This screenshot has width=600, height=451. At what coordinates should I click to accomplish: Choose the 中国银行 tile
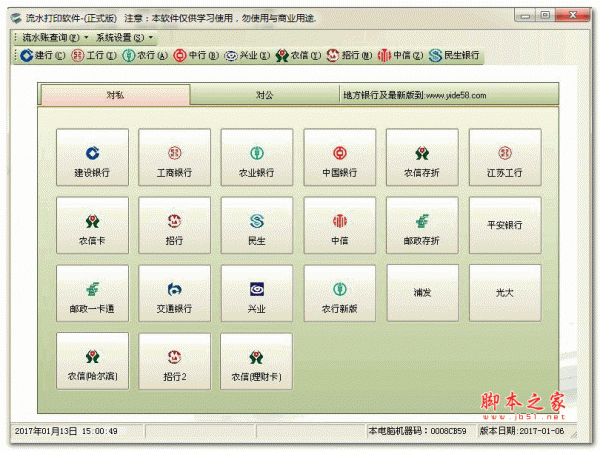pos(340,157)
